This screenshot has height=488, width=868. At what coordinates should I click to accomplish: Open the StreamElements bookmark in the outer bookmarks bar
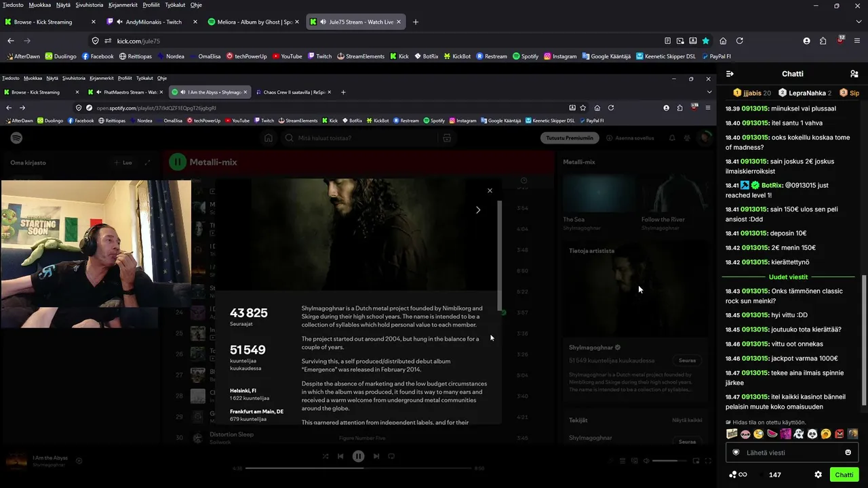click(361, 56)
